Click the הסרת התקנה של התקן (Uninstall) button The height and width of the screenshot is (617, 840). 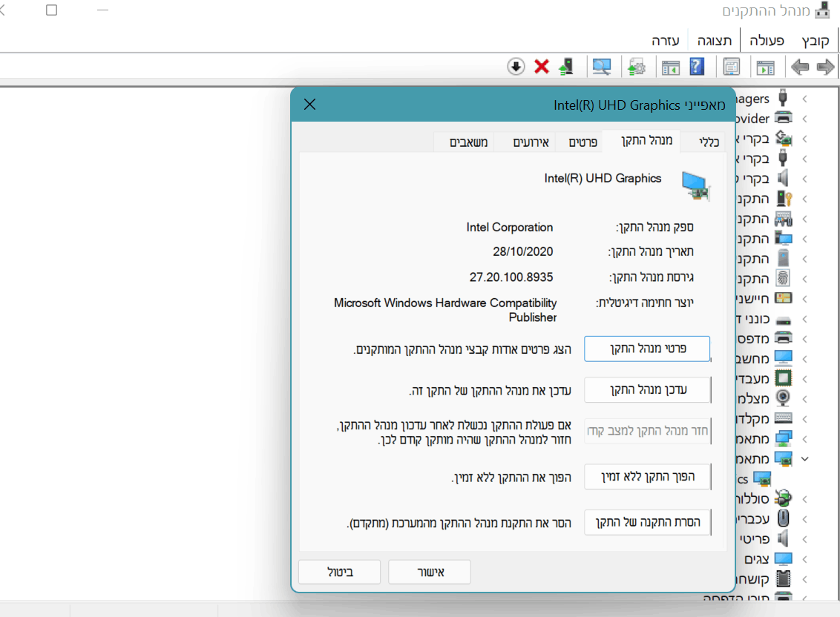point(648,522)
